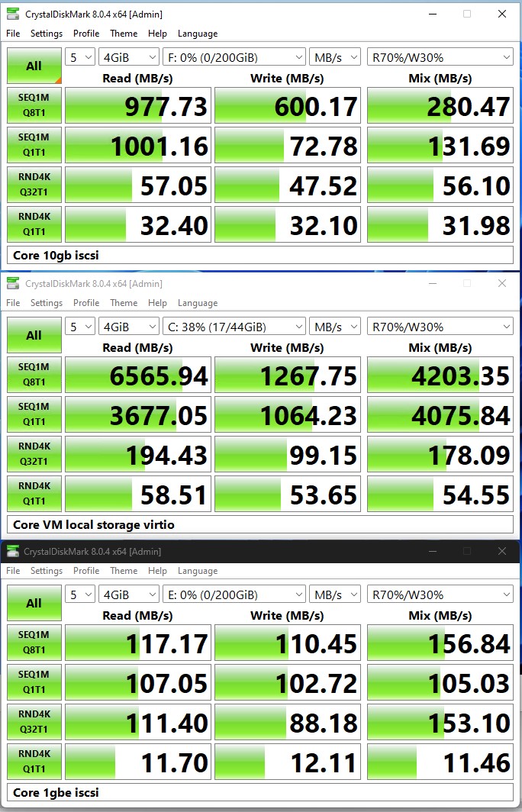This screenshot has height=812, width=522.
Task: Start RND4K Q1T1 test in Core 1gbe iscsi window
Action: [x=34, y=762]
